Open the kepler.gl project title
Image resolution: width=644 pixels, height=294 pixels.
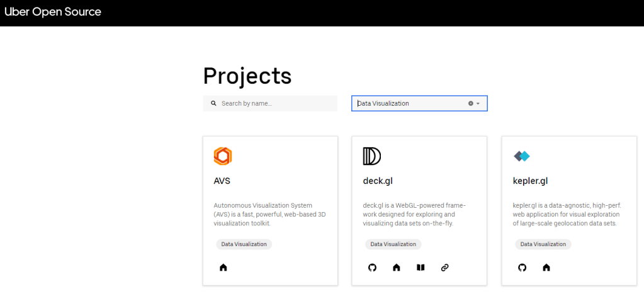[x=530, y=181]
